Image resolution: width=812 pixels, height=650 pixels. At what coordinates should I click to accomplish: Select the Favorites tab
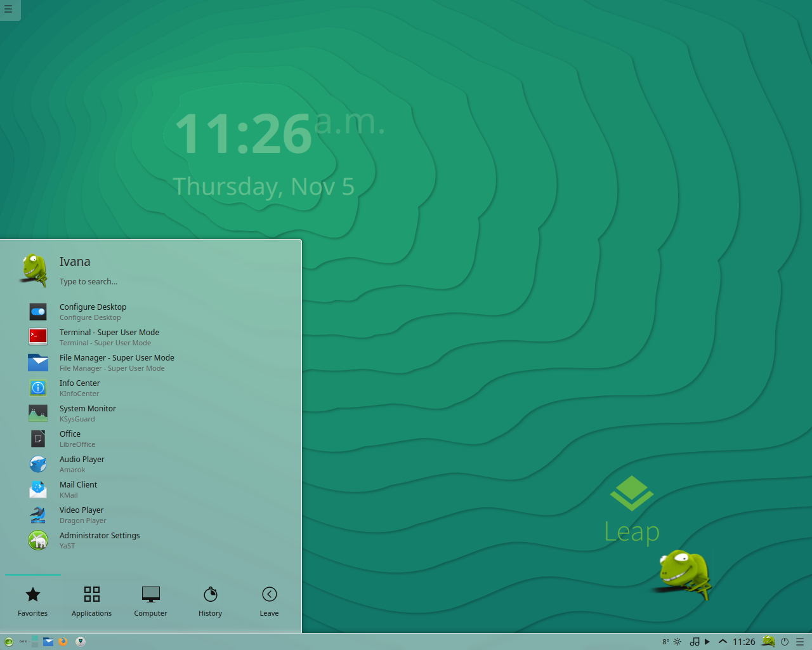click(33, 601)
